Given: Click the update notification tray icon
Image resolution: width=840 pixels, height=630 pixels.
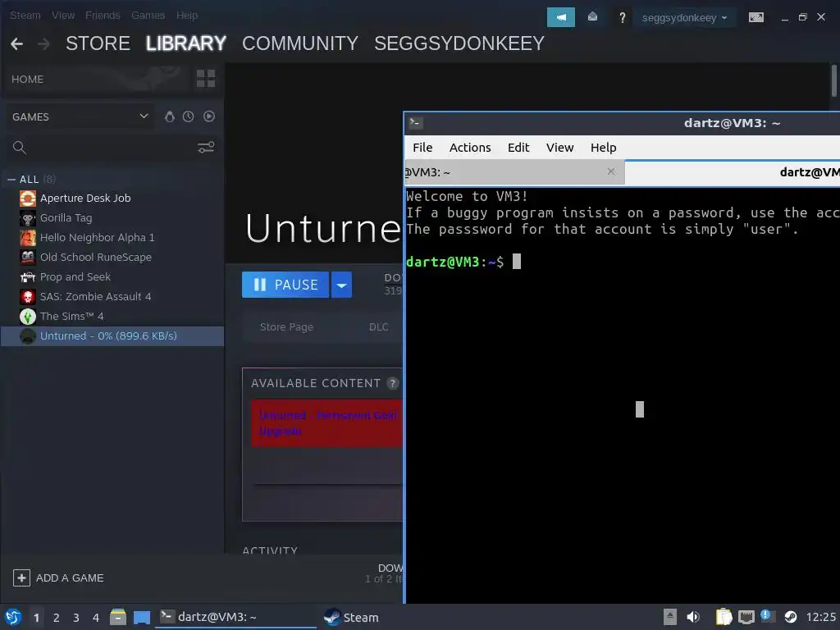Looking at the screenshot, I should [x=768, y=616].
